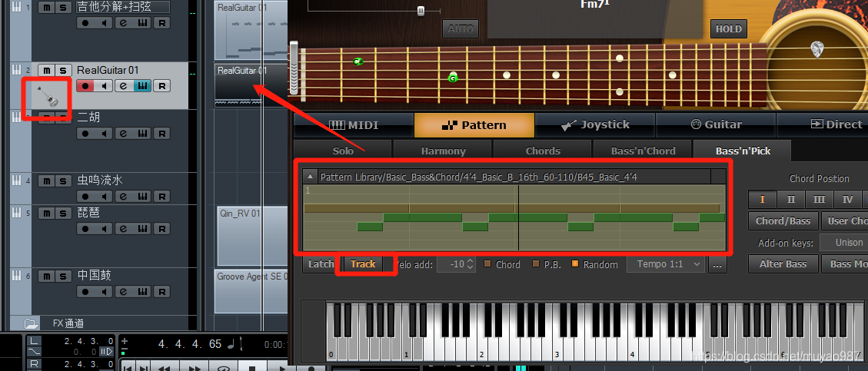This screenshot has width=868, height=371.
Task: Record-enable the RealGuitar 01 track
Action: [x=85, y=86]
